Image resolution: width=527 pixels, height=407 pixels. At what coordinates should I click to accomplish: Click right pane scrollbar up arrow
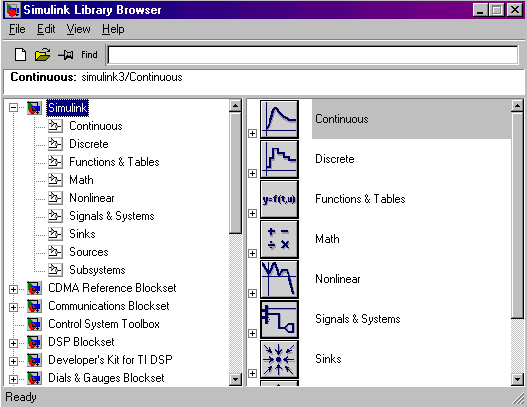click(x=517, y=106)
